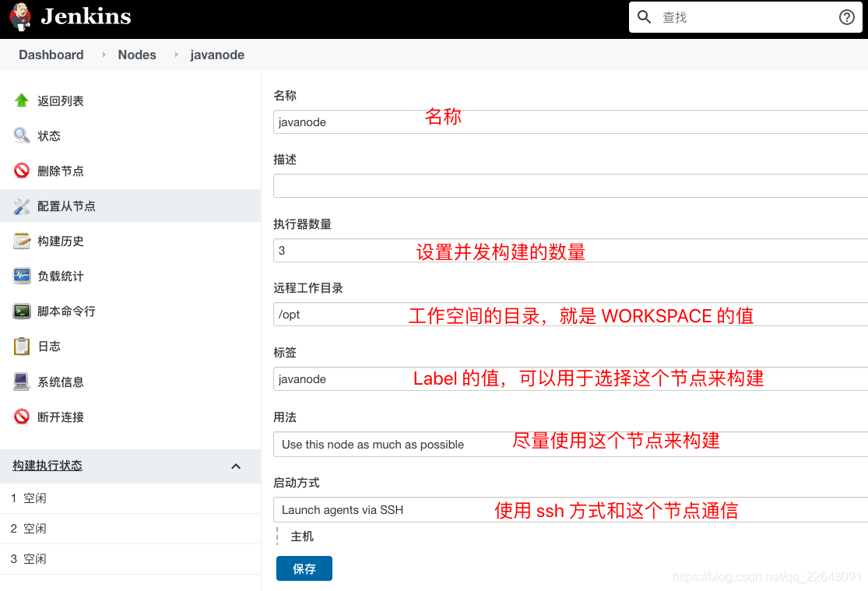Select 删除节点 in the sidebar
Viewport: 868px width, 591px height.
61,171
